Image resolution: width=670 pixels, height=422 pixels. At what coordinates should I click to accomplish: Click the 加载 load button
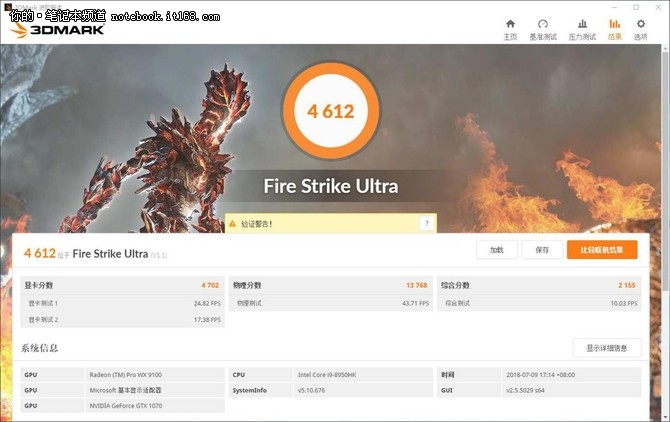[x=497, y=250]
